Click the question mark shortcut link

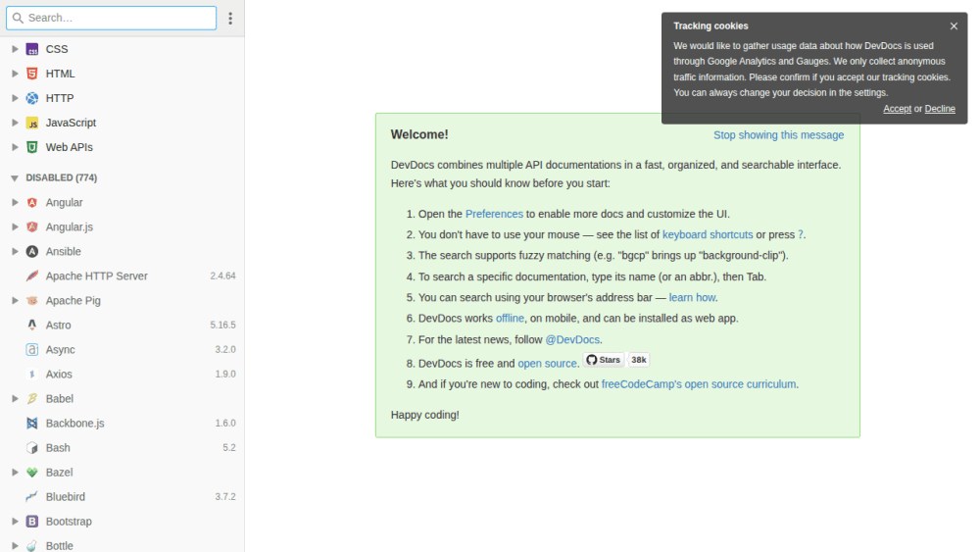800,234
